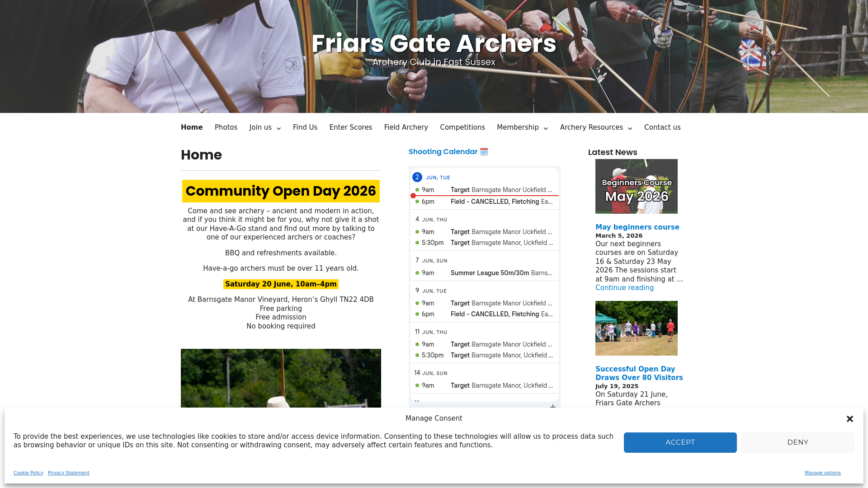Open 2 Jun 9am Target event
Screen dimensions: 868x488
(485, 190)
